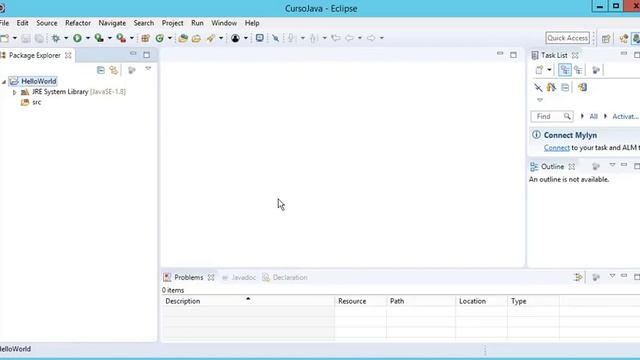This screenshot has height=360, width=640.
Task: Maximize the editor area
Action: tap(513, 55)
